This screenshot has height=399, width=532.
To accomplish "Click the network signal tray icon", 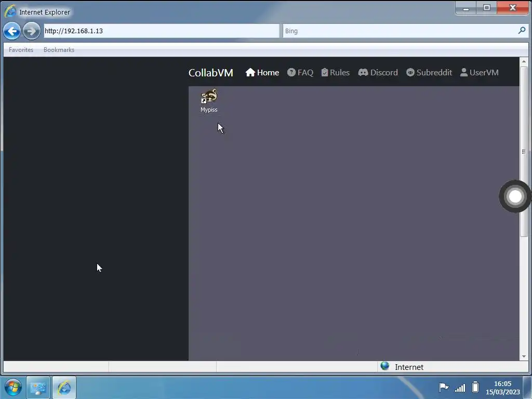I will pyautogui.click(x=460, y=388).
